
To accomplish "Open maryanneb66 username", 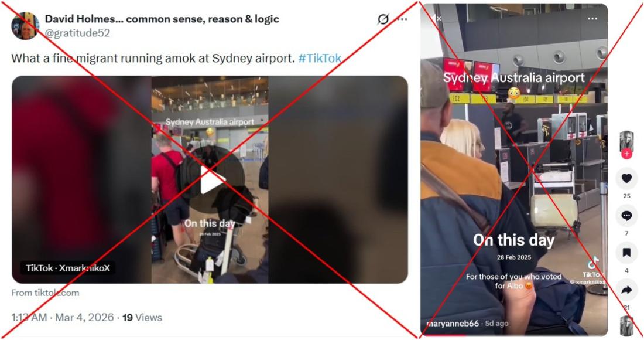I will point(453,324).
